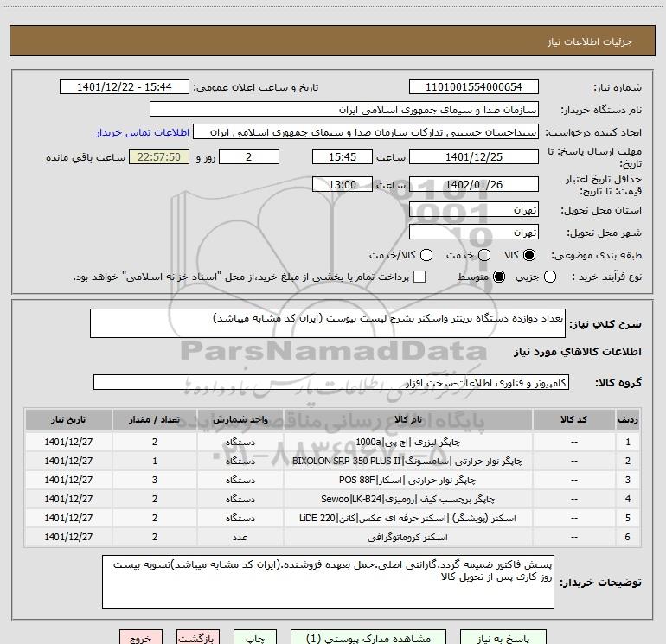Click the پاسخ به نیاز button
666x644 pixels.
pos(503,638)
